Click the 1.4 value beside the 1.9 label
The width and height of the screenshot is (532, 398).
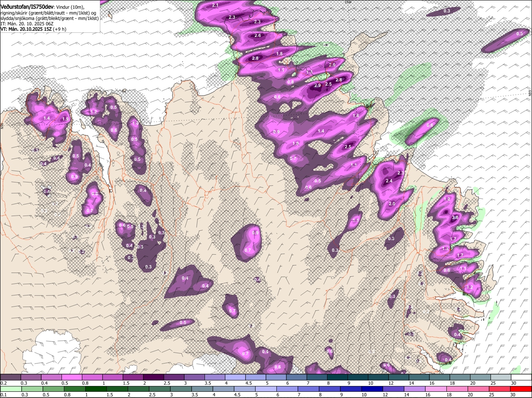pyautogui.click(x=47, y=118)
